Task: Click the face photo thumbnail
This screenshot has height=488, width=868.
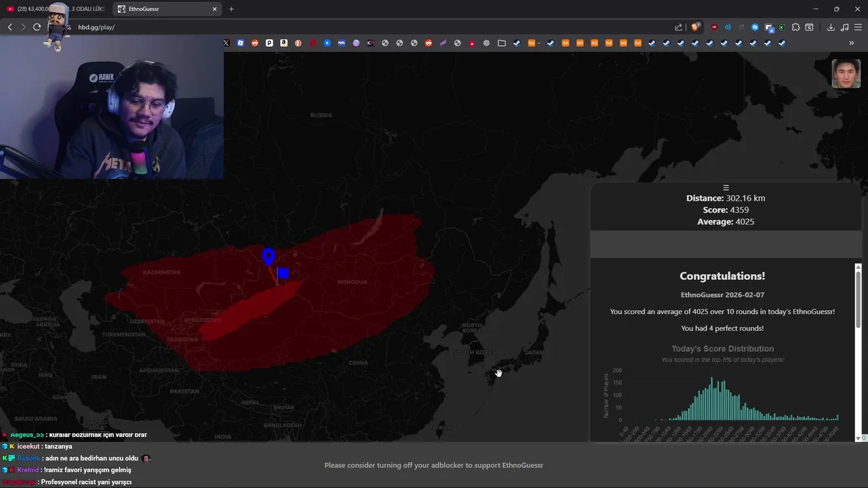Action: (x=846, y=73)
